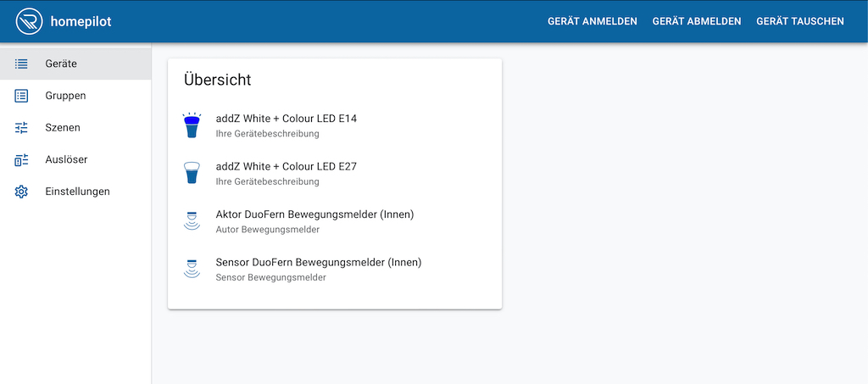The height and width of the screenshot is (384, 868).
Task: Open the Gruppen menu item
Action: pos(75,96)
